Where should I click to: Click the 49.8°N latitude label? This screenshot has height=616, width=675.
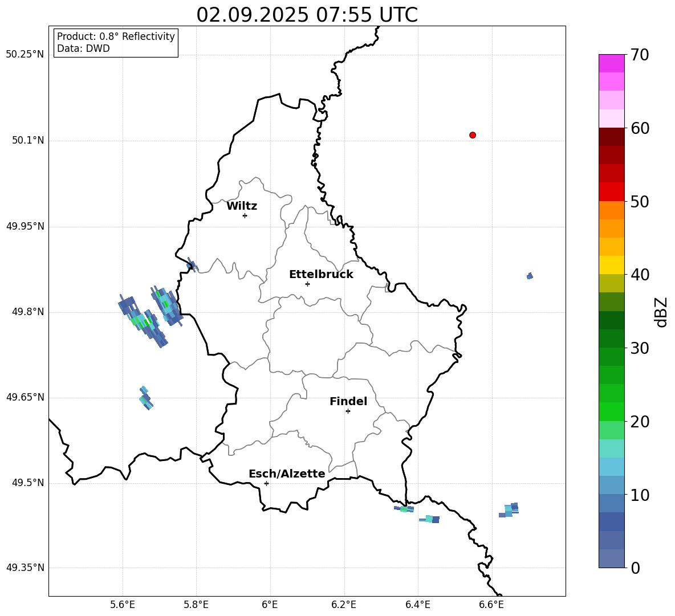[29, 312]
